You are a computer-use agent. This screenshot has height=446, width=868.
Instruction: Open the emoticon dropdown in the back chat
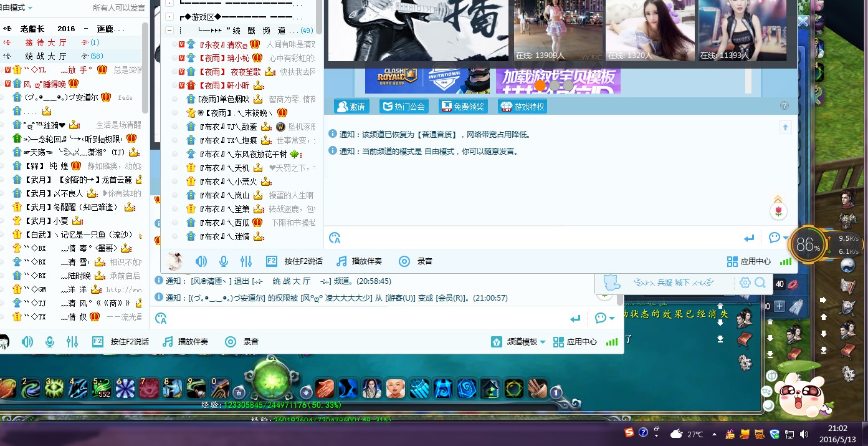pyautogui.click(x=604, y=318)
